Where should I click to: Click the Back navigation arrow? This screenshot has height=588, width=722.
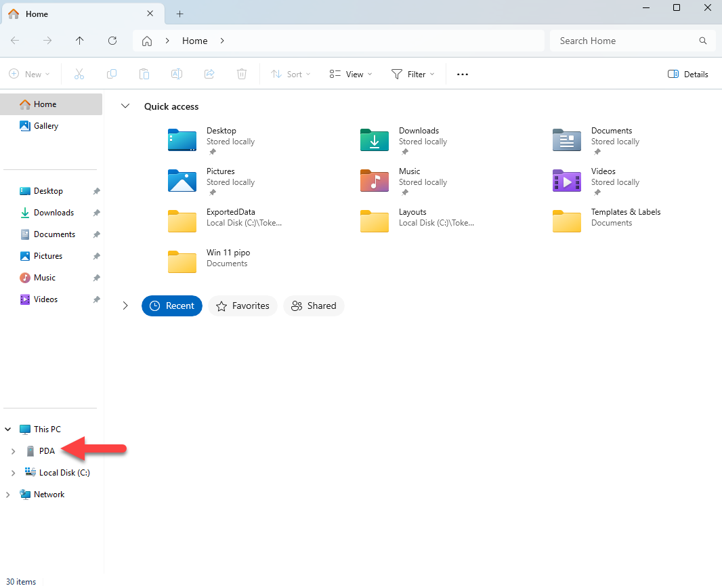pos(15,41)
